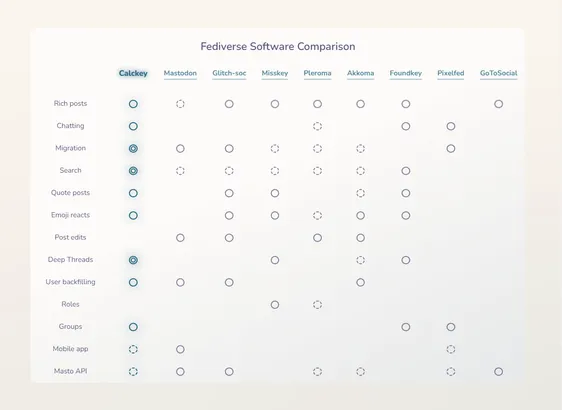Click Foundkey's Groups circle

tap(406, 327)
